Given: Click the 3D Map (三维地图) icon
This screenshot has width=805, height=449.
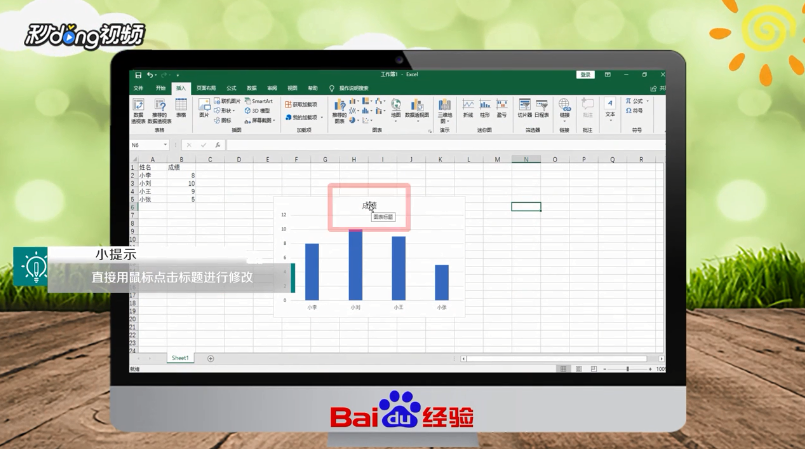Looking at the screenshot, I should point(445,111).
